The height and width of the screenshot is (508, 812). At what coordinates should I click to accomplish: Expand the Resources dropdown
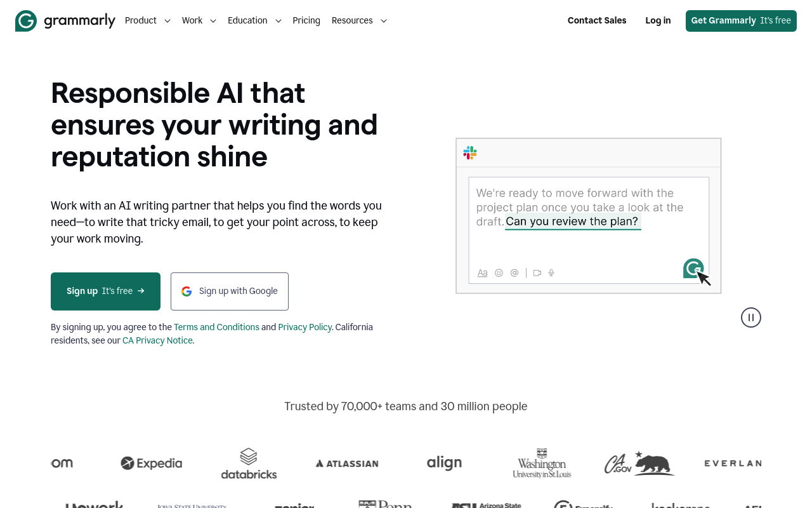coord(359,20)
